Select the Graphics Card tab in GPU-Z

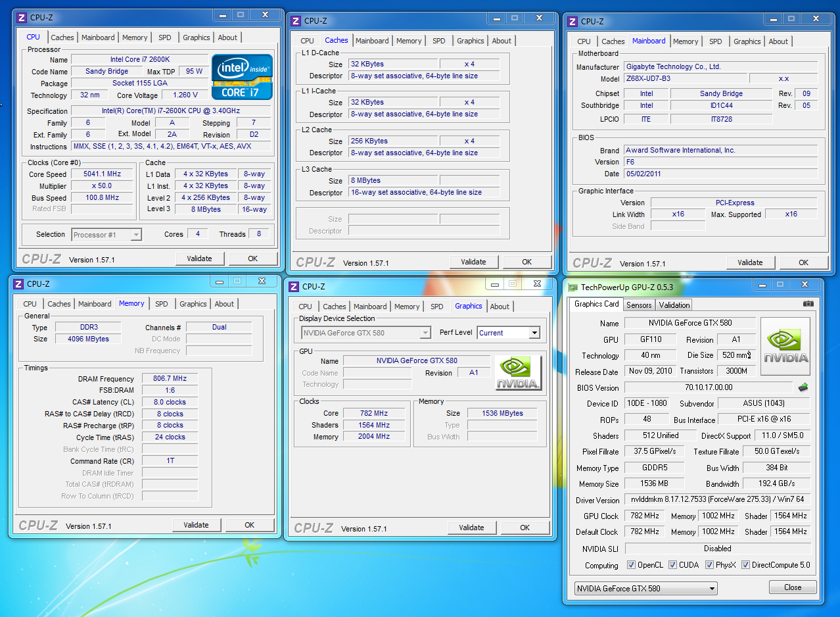pos(596,304)
